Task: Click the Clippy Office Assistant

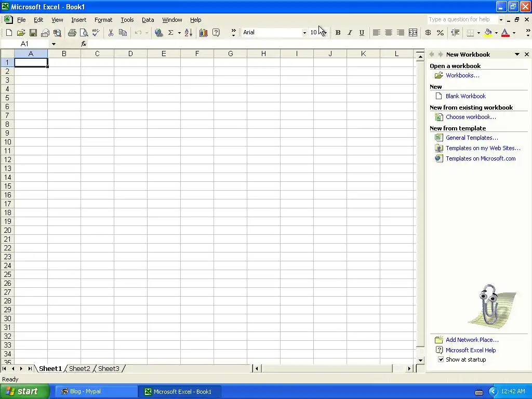Action: pyautogui.click(x=491, y=305)
